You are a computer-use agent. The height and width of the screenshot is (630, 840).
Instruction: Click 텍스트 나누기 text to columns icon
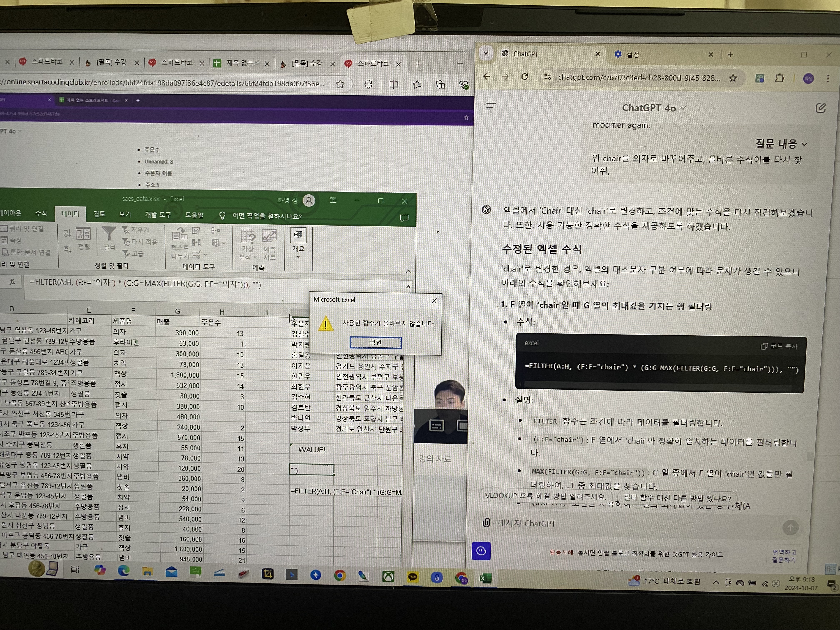pyautogui.click(x=180, y=243)
